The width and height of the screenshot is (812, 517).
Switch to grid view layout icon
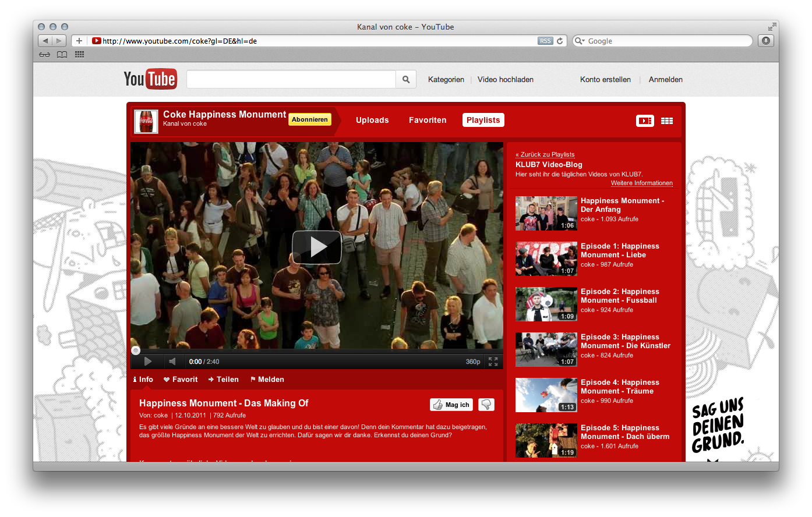pos(667,121)
